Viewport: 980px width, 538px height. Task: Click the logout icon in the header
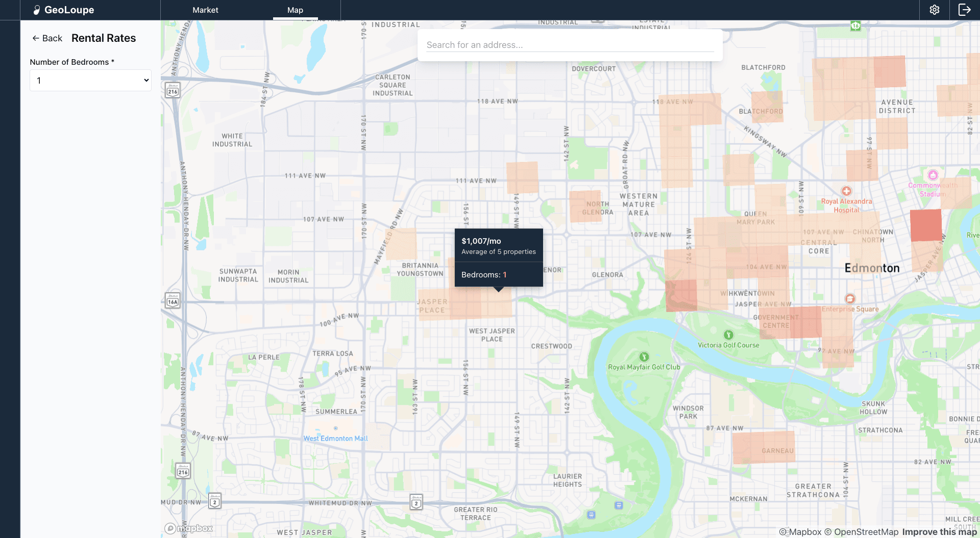coord(965,10)
